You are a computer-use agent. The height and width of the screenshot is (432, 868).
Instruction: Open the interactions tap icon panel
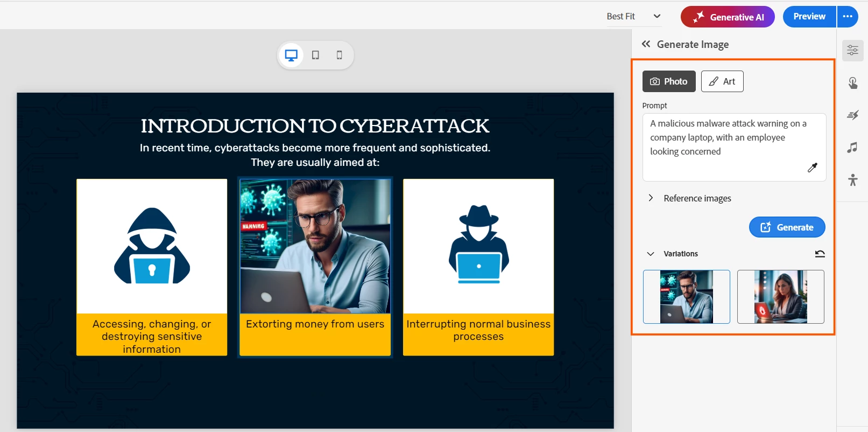[853, 83]
